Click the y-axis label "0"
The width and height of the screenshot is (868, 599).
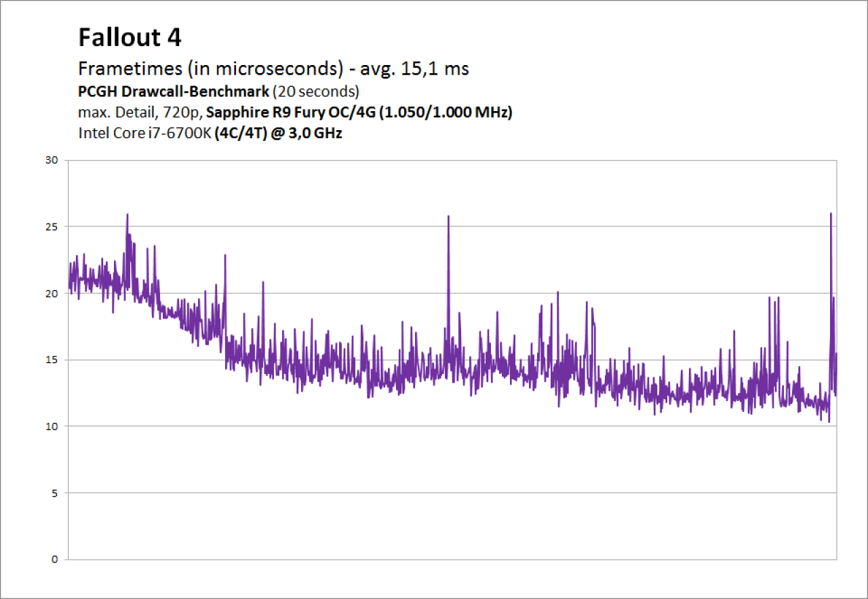tap(56, 559)
